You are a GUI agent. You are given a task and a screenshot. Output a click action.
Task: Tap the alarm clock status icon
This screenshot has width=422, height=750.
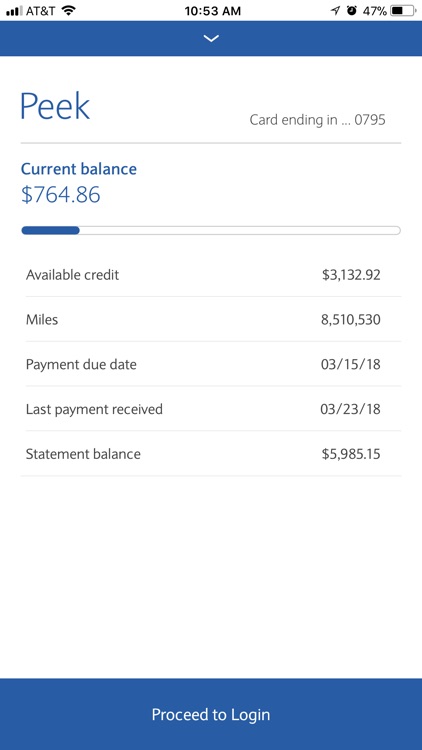[x=352, y=11]
